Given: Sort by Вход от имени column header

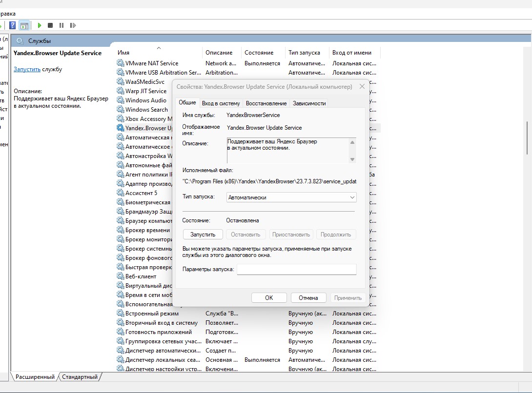Looking at the screenshot, I should click(x=355, y=53).
